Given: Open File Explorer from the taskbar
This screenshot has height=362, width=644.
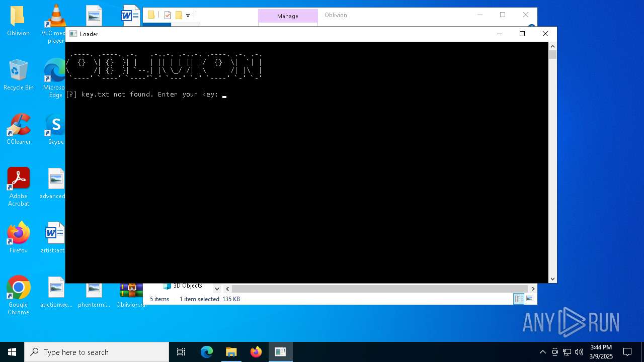Looking at the screenshot, I should (x=231, y=352).
